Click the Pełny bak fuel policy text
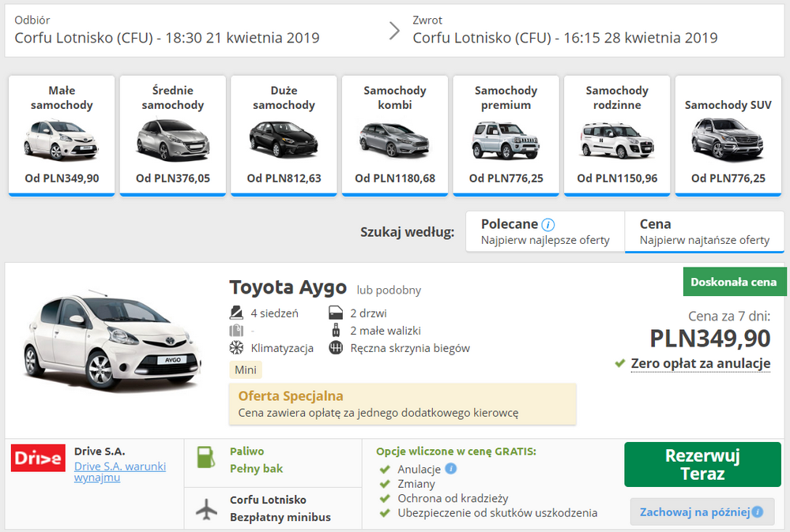The height and width of the screenshot is (532, 790). coord(257,469)
